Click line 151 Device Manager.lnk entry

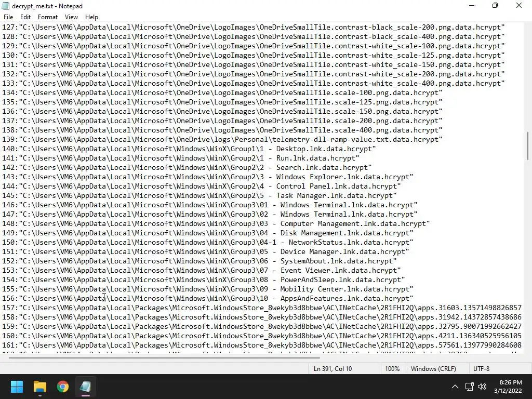(206, 252)
